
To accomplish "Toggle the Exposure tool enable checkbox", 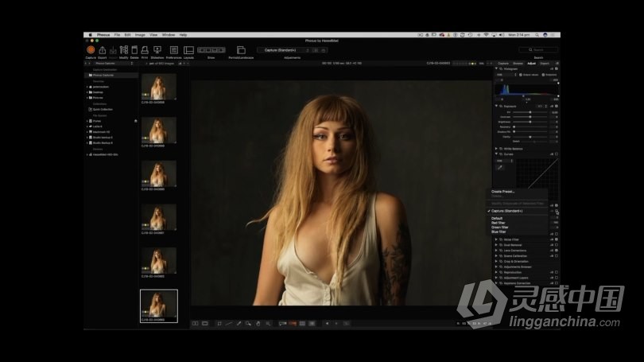I will (557, 105).
